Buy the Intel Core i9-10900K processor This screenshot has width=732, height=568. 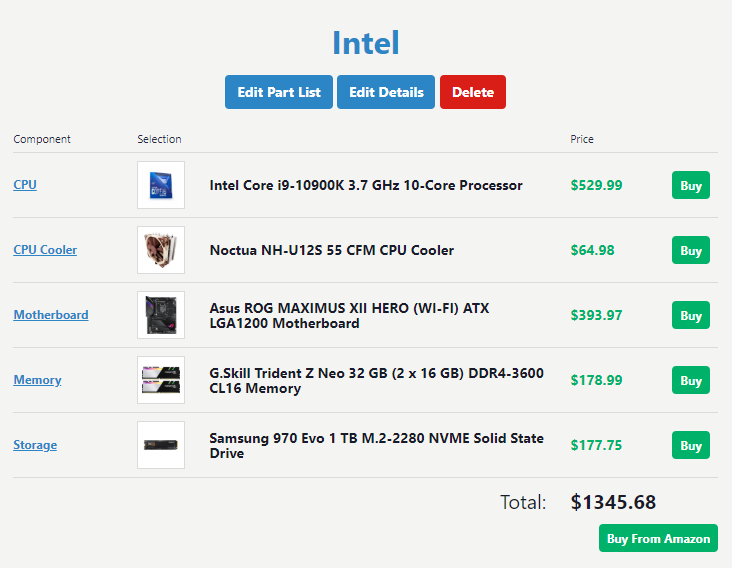tap(691, 185)
